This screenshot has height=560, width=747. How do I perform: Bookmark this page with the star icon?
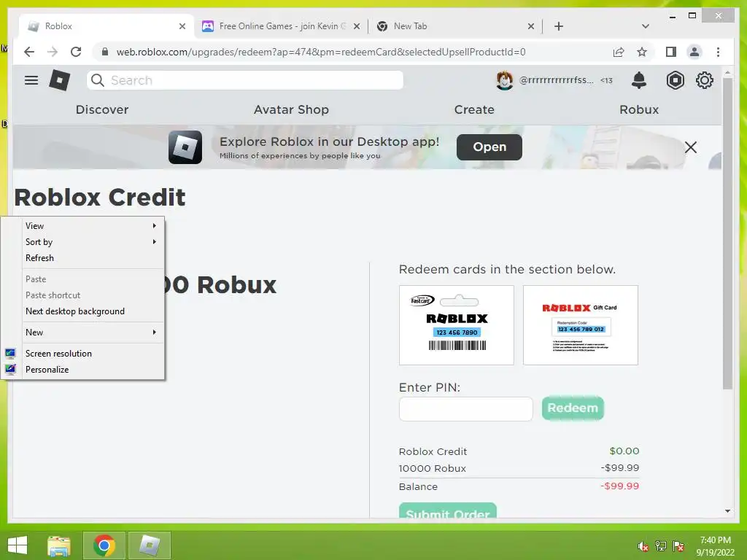(642, 52)
